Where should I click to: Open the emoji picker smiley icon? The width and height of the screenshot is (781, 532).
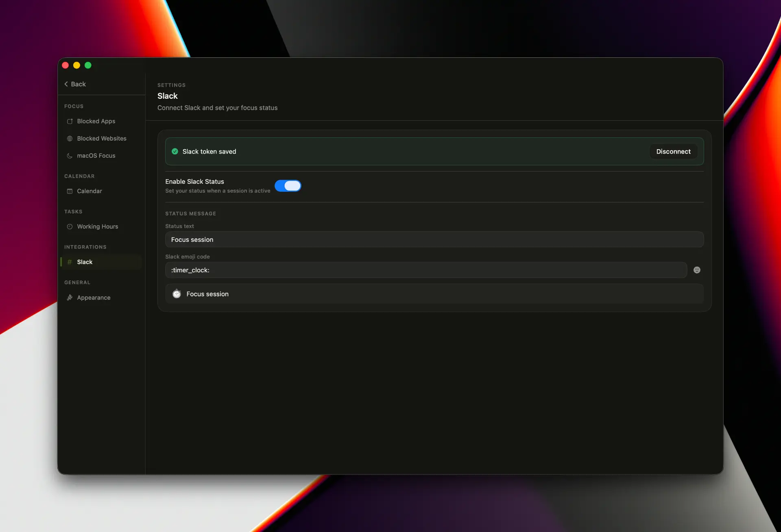point(697,270)
